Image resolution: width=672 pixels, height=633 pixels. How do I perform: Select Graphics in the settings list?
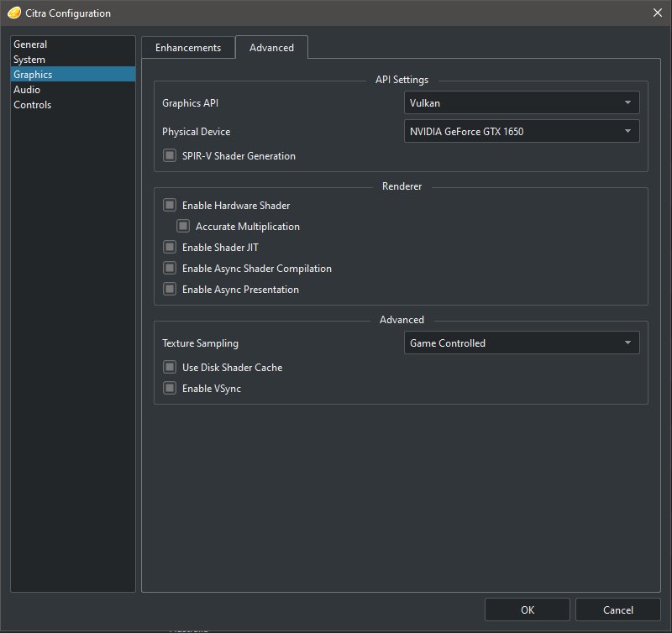pos(73,74)
